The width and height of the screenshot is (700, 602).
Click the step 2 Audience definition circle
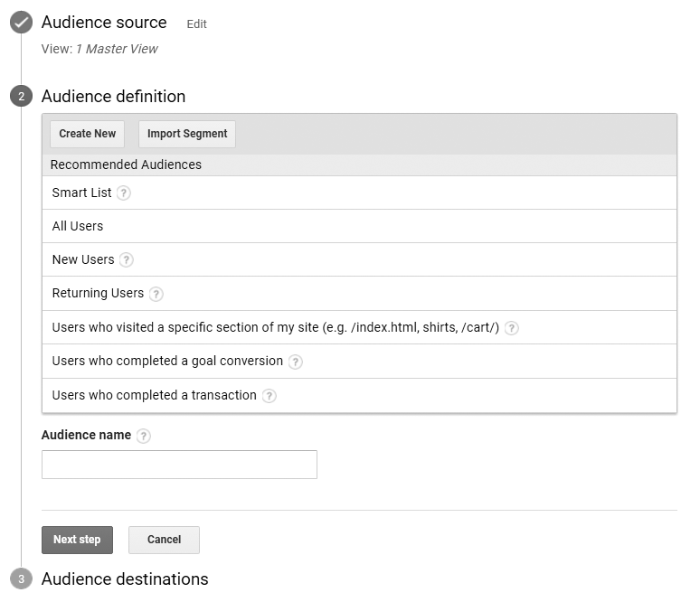tap(21, 97)
